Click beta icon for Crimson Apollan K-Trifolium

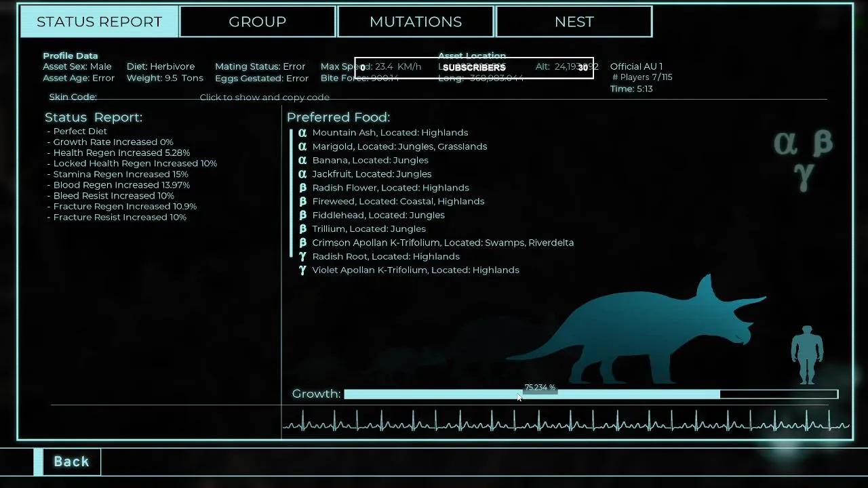(x=302, y=243)
